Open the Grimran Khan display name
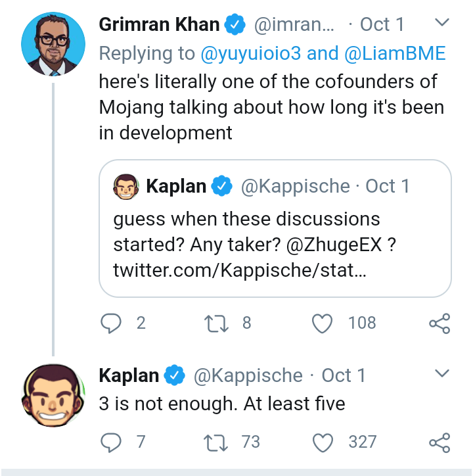 coord(159,24)
